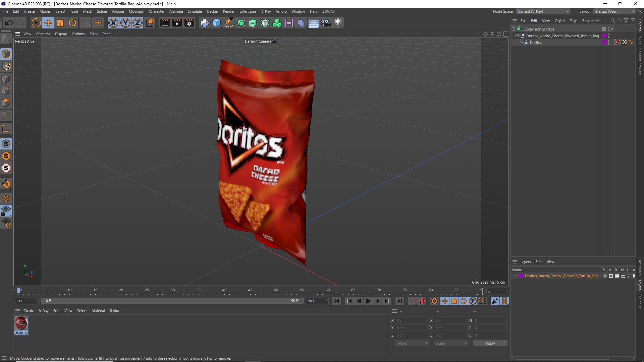Screen dimensions: 644x362
Task: Open the viewport Cameras menu
Action: point(43,34)
